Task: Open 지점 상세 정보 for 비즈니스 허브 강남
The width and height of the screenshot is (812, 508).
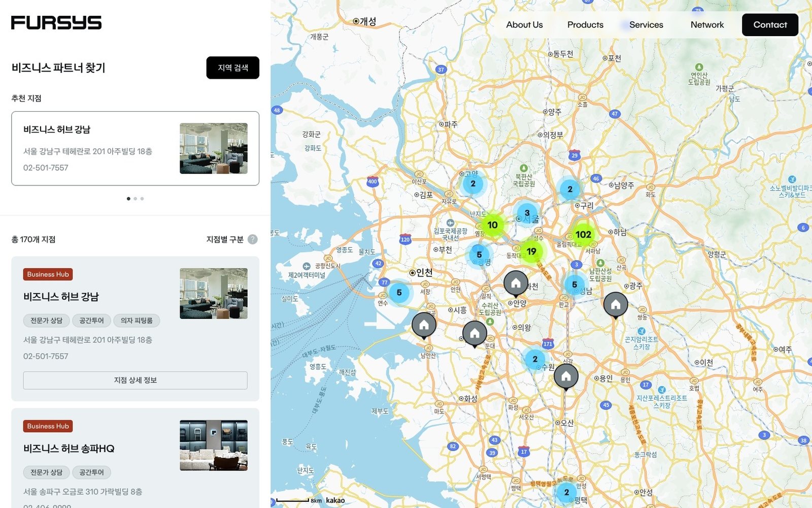Action: click(x=135, y=380)
